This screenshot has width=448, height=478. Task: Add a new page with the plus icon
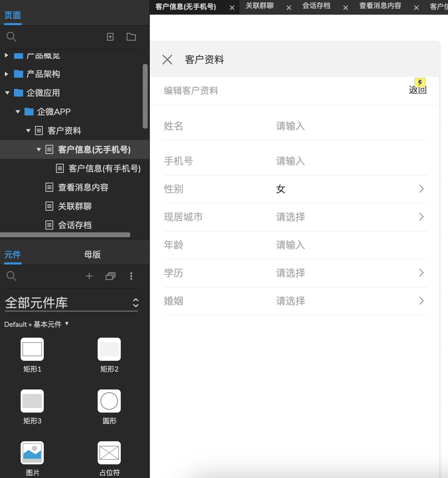point(110,37)
